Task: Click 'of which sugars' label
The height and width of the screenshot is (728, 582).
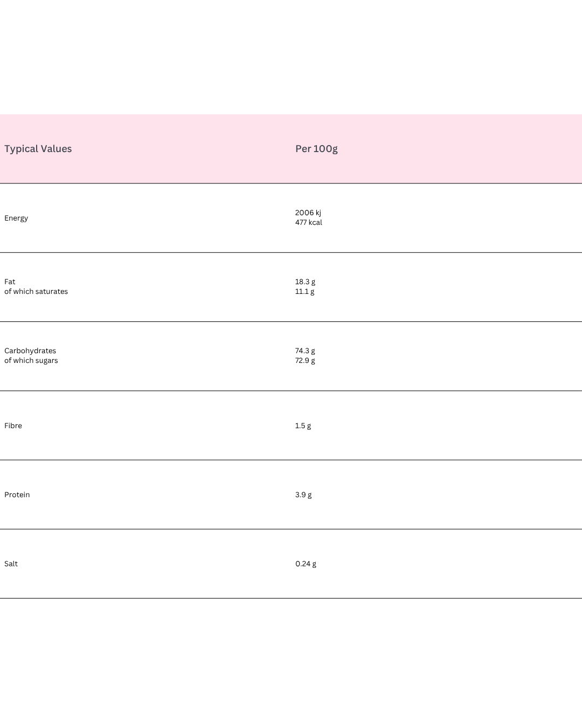Action: 31,360
